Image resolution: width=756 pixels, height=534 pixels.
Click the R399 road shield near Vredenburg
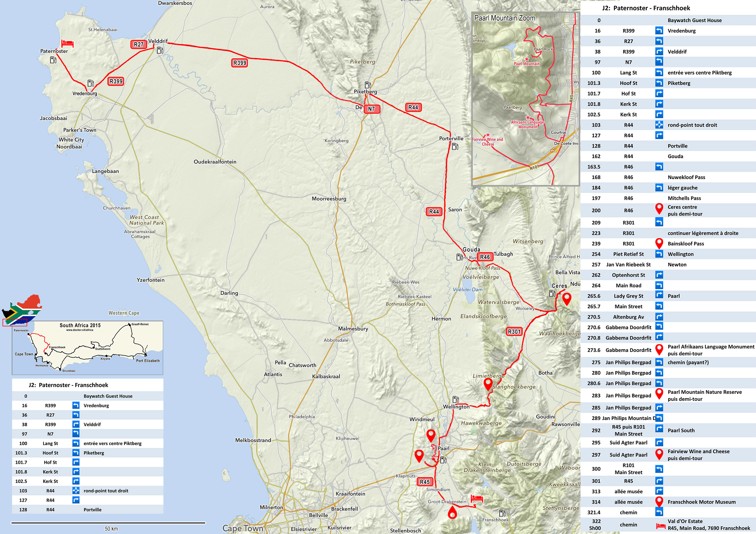(116, 81)
